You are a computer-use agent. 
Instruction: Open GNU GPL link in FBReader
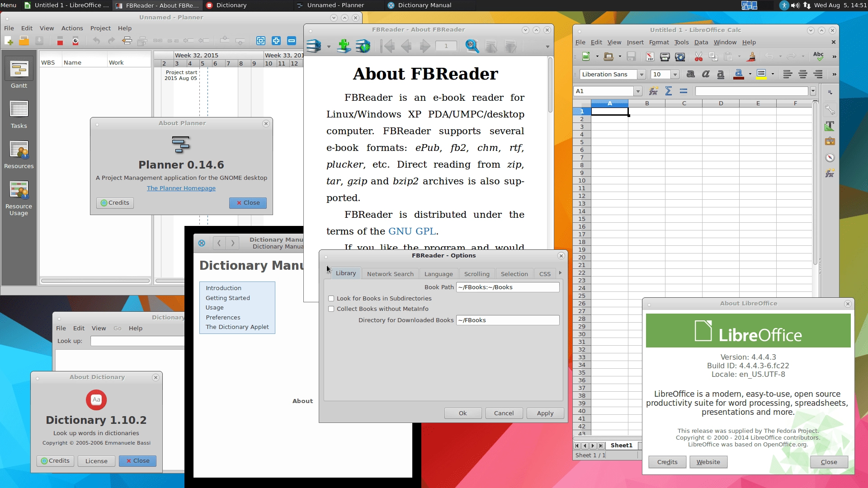point(412,231)
